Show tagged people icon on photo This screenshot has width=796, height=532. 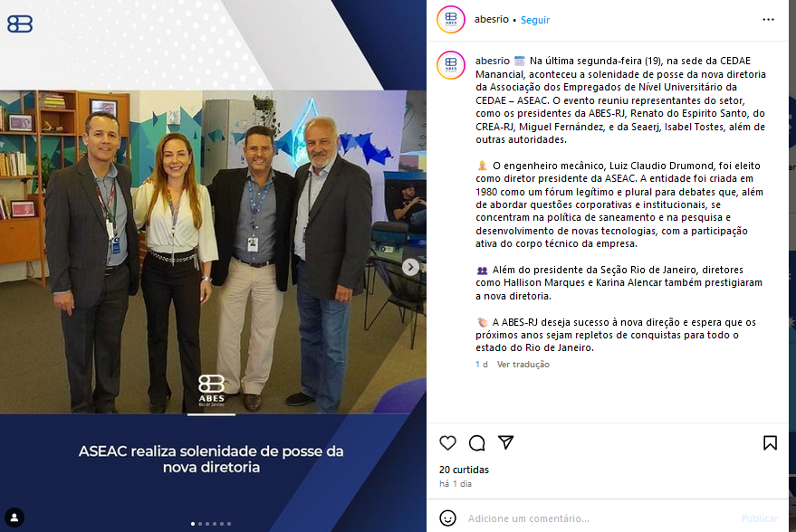14,518
